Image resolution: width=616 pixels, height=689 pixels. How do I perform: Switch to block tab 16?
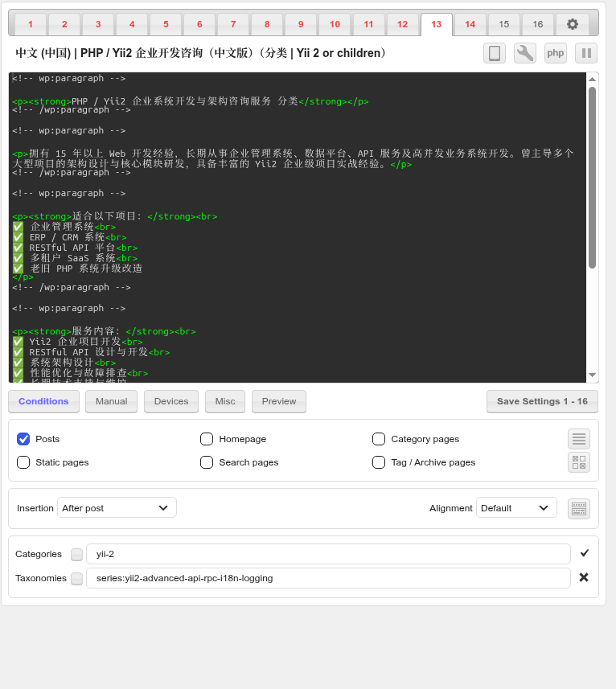click(x=538, y=24)
